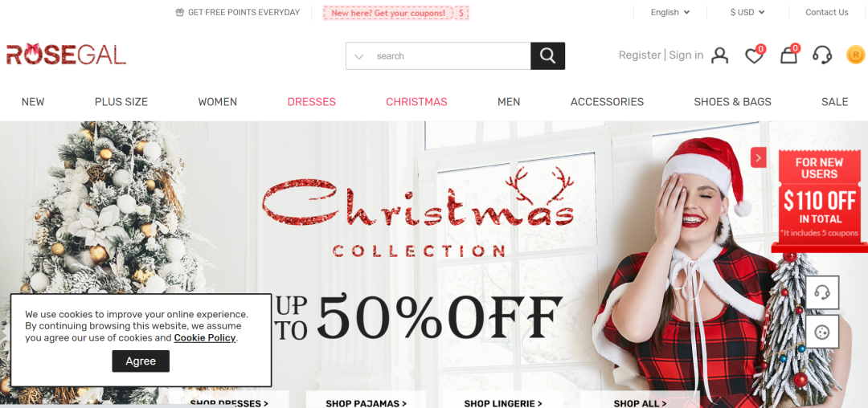Screen dimensions: 868x408
Task: Click the Rosegal logo
Action: [x=67, y=54]
